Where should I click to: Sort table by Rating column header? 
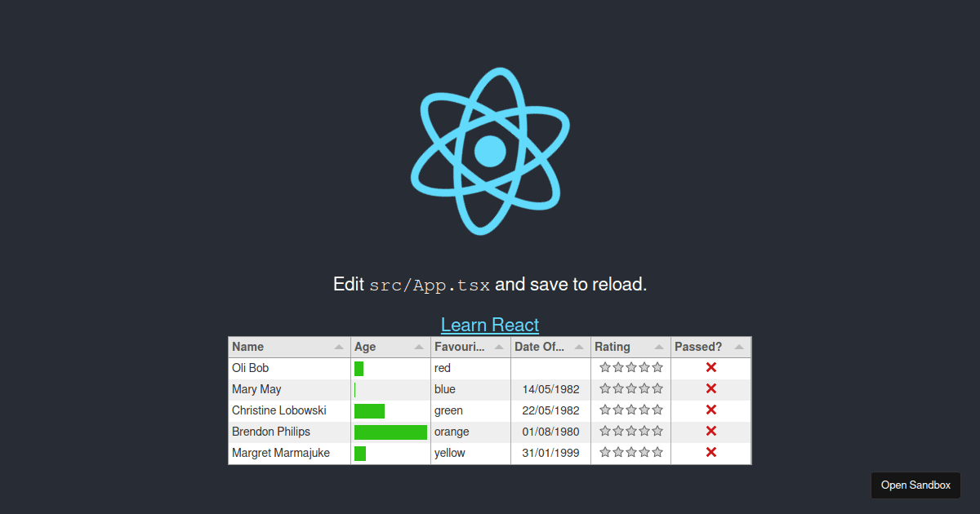(630, 347)
